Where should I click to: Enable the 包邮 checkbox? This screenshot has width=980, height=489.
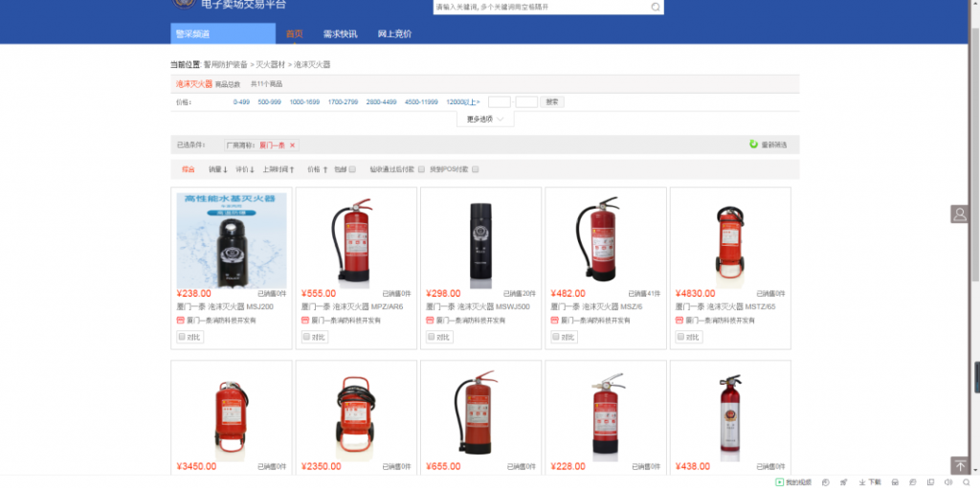(x=352, y=169)
